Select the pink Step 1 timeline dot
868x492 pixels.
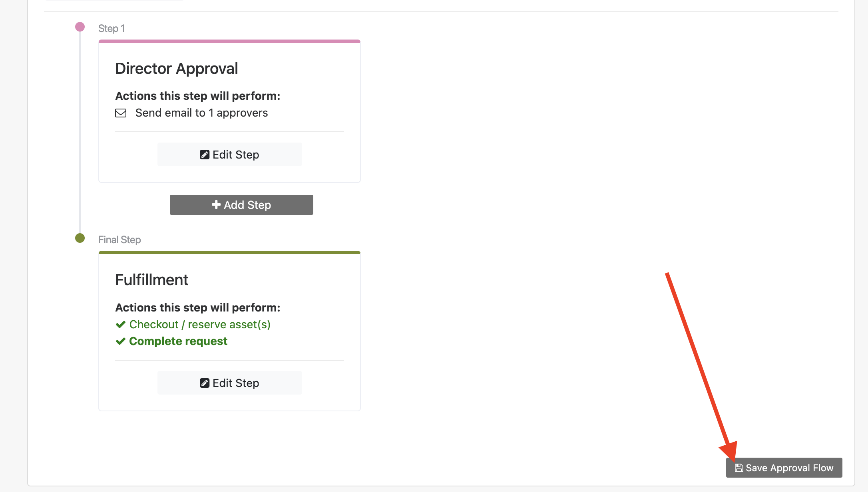point(80,27)
